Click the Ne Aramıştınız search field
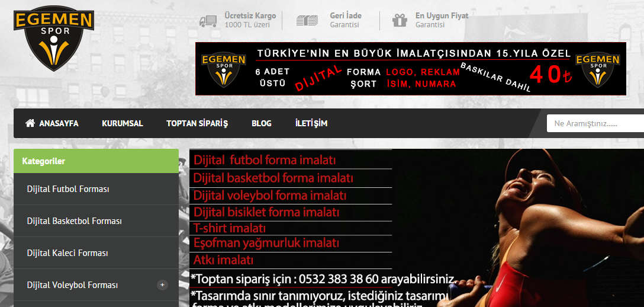The image size is (644, 307). pyautogui.click(x=595, y=123)
